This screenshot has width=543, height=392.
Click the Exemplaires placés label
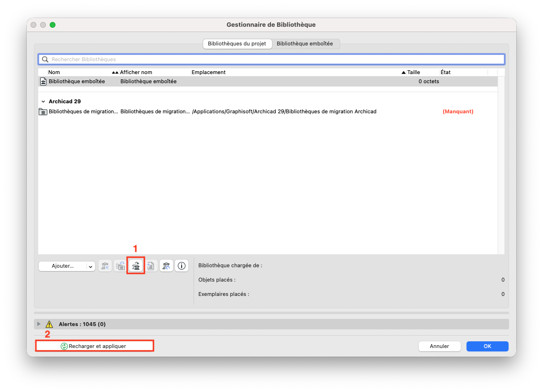click(x=224, y=294)
